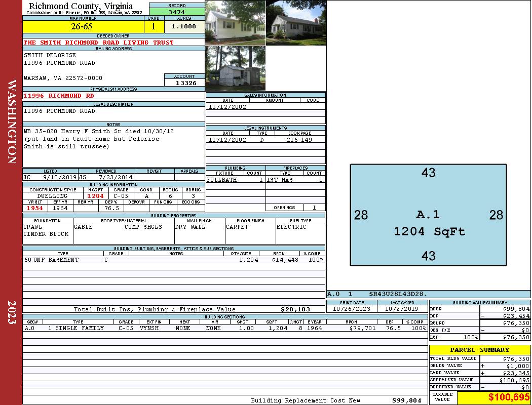Click total building value $76,350 in Parcel Summary

tap(516, 358)
